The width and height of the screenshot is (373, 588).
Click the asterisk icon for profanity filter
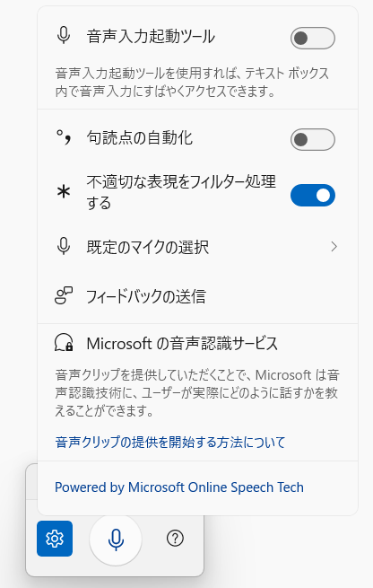64,192
